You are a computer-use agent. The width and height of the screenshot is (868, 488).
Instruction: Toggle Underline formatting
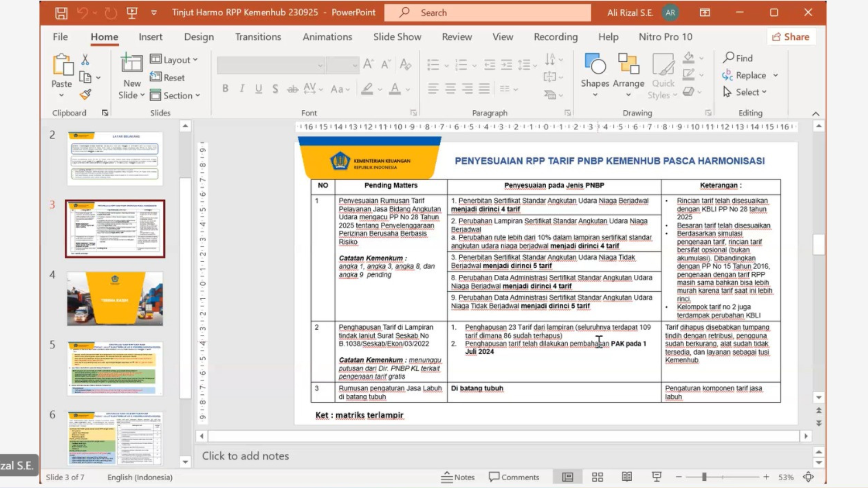pyautogui.click(x=259, y=89)
